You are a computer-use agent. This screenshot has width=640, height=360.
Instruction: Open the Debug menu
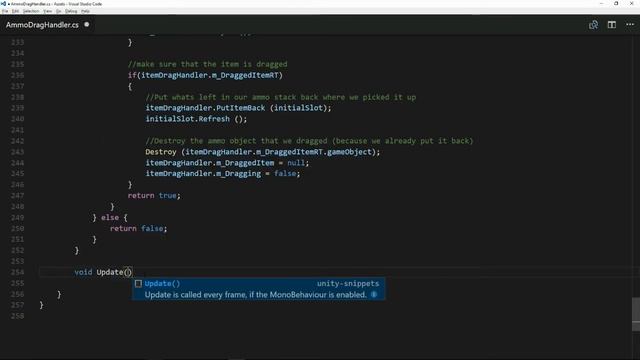coord(71,11)
